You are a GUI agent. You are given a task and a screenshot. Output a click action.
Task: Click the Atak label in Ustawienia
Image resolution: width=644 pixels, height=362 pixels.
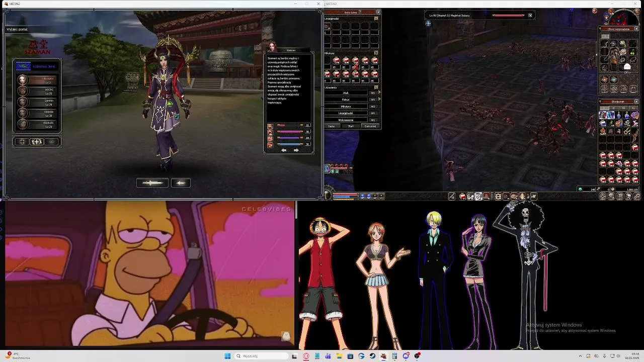pos(346,93)
